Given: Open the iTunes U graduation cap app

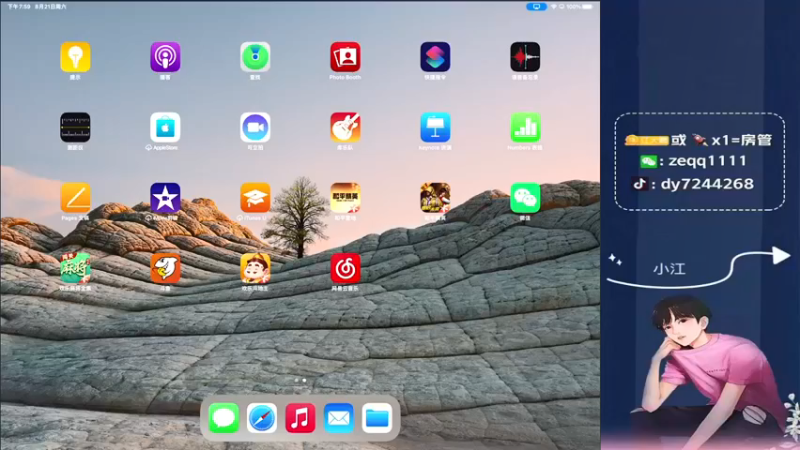Looking at the screenshot, I should (x=255, y=197).
